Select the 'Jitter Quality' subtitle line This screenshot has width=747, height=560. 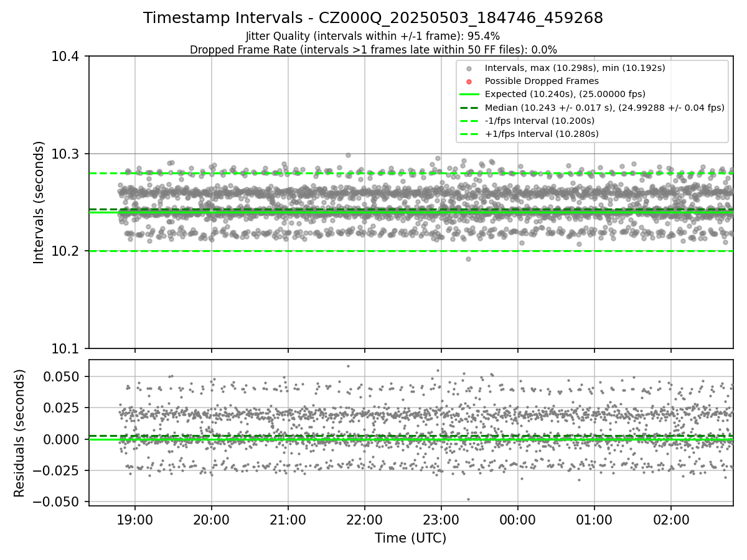pos(373,36)
